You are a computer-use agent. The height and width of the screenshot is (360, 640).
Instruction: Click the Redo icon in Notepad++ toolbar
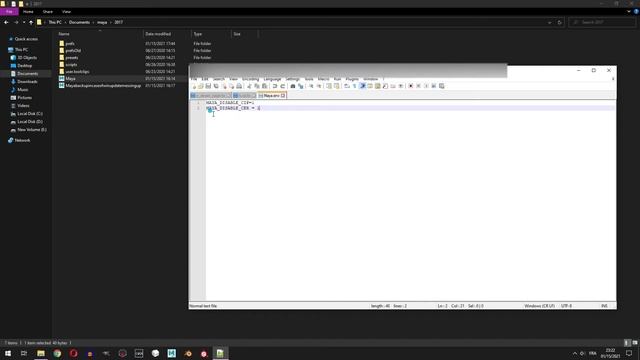[282, 86]
